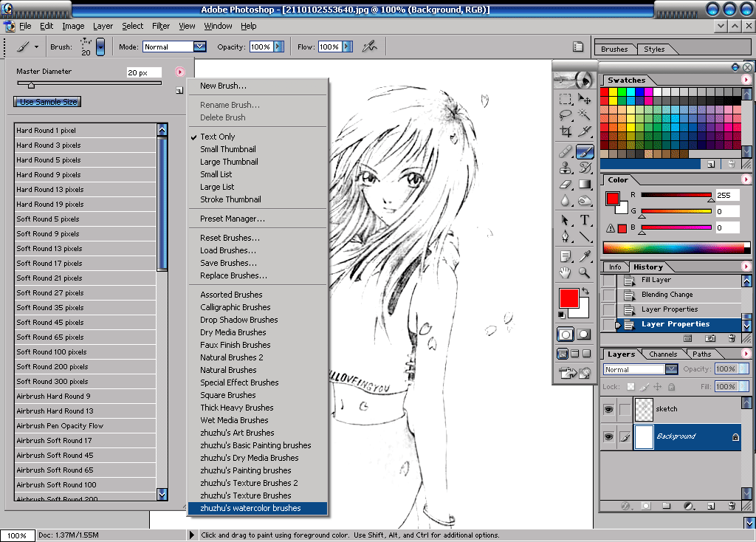
Task: Open the painting Mode dropdown
Action: coord(199,47)
